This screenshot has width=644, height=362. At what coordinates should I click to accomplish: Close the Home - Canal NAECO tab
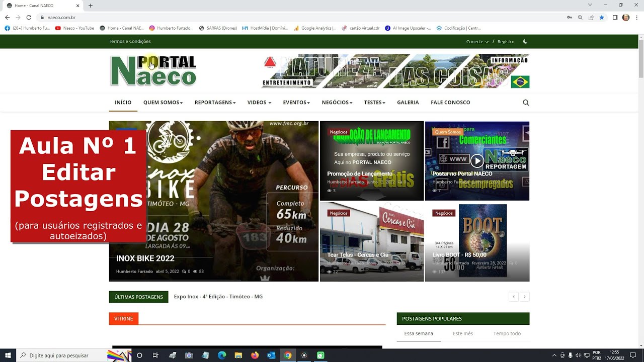pos(78,6)
